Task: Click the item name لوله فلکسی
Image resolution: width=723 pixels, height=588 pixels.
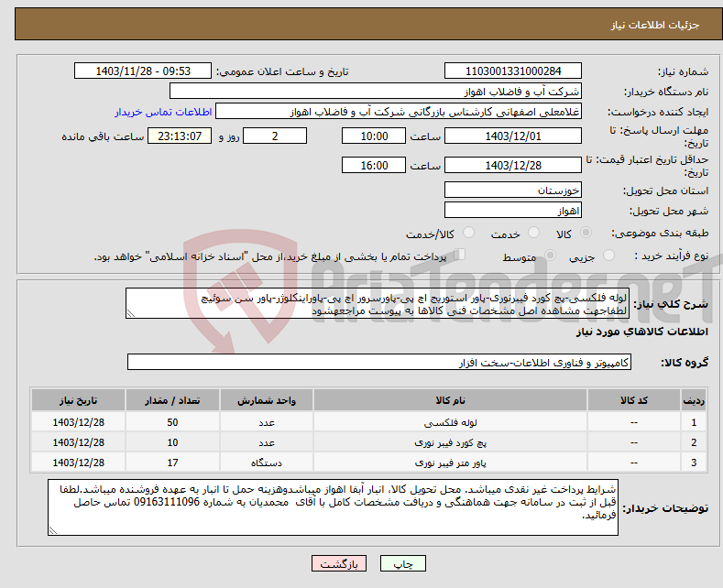Action: pyautogui.click(x=450, y=422)
